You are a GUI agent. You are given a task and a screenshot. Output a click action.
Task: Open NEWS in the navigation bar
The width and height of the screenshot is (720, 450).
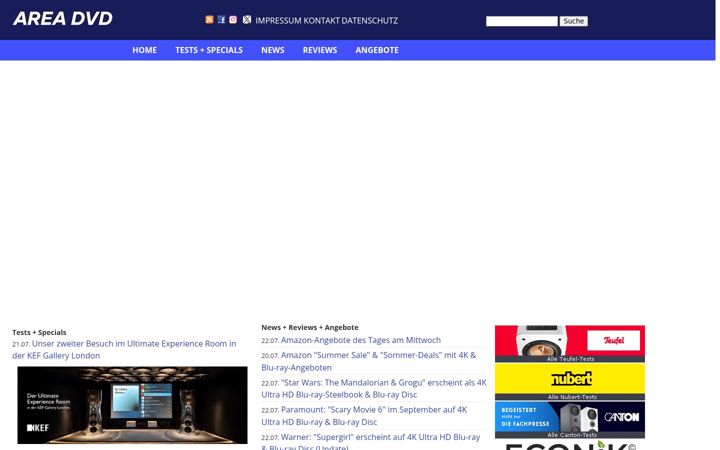point(273,50)
